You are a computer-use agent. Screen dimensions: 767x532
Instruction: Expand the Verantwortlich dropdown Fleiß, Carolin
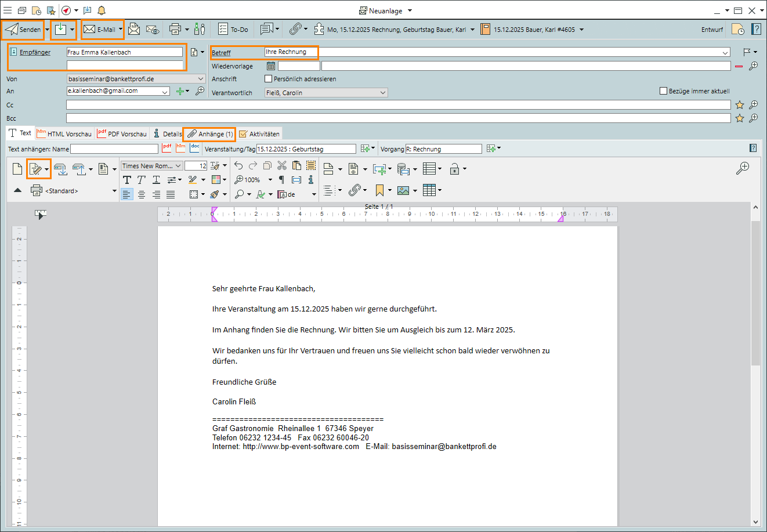pos(383,93)
